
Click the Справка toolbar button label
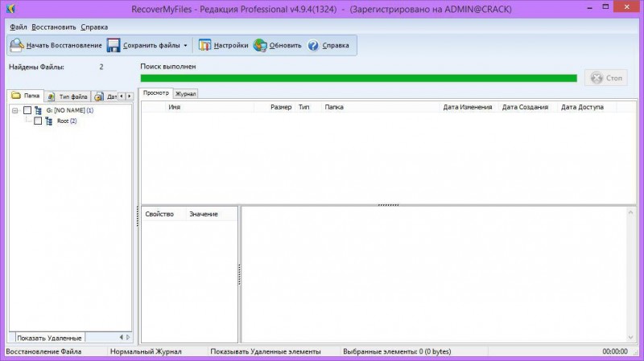click(336, 46)
